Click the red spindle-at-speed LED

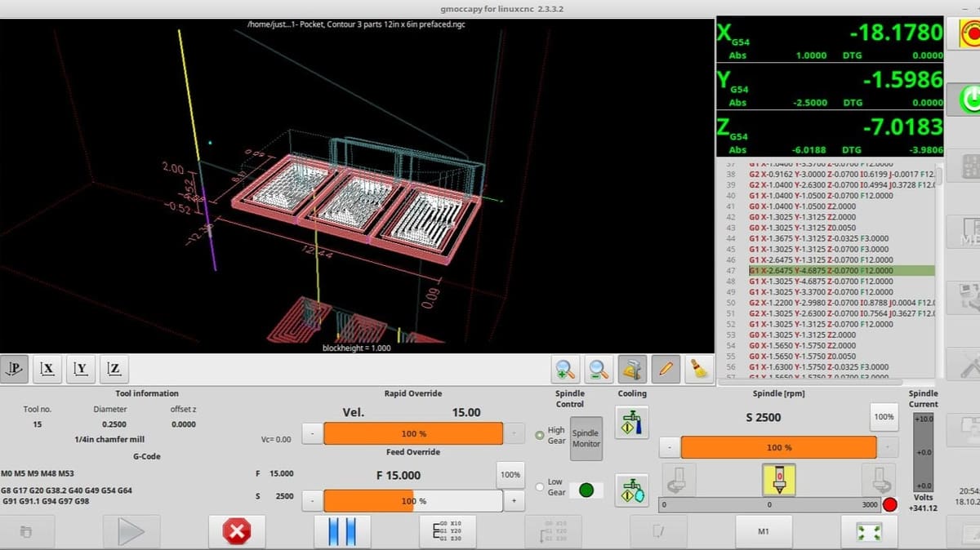[890, 505]
